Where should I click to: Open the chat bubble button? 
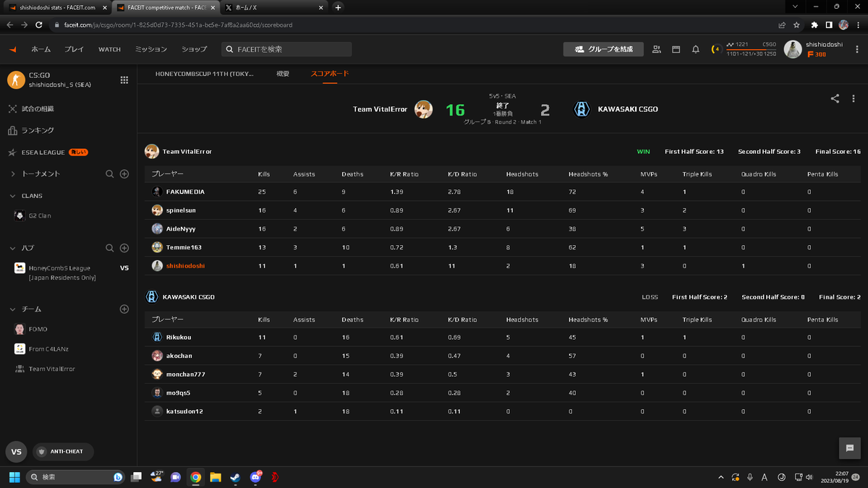tap(849, 448)
